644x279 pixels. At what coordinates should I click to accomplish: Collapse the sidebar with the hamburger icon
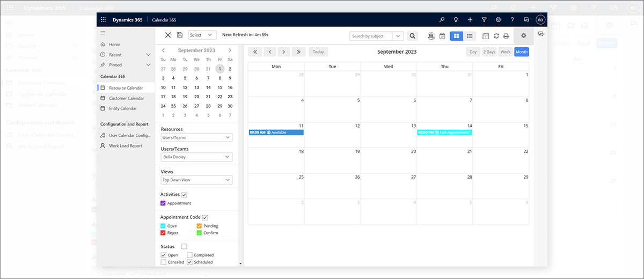pyautogui.click(x=103, y=33)
